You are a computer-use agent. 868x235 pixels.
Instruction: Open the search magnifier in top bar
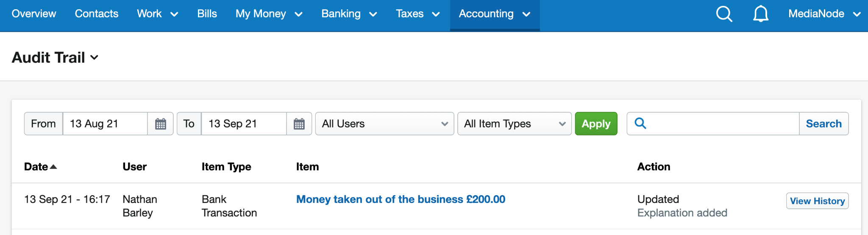pyautogui.click(x=724, y=14)
